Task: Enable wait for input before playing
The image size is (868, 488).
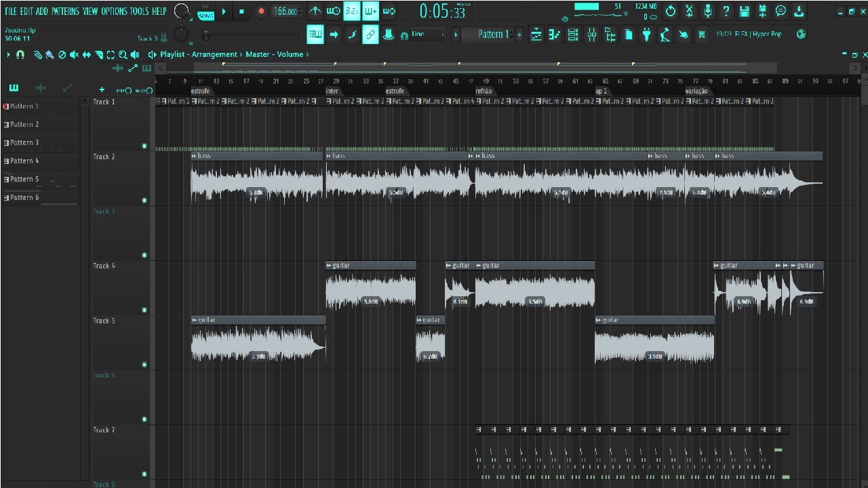Action: [334, 12]
